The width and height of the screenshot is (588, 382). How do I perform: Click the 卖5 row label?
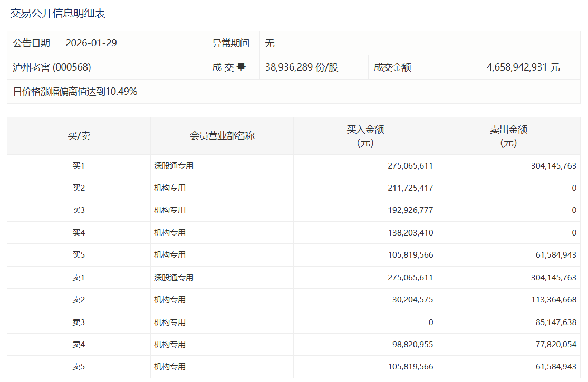pyautogui.click(x=79, y=367)
